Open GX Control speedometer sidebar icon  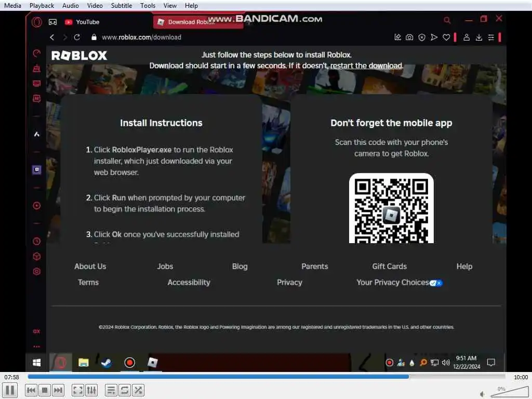click(x=37, y=53)
